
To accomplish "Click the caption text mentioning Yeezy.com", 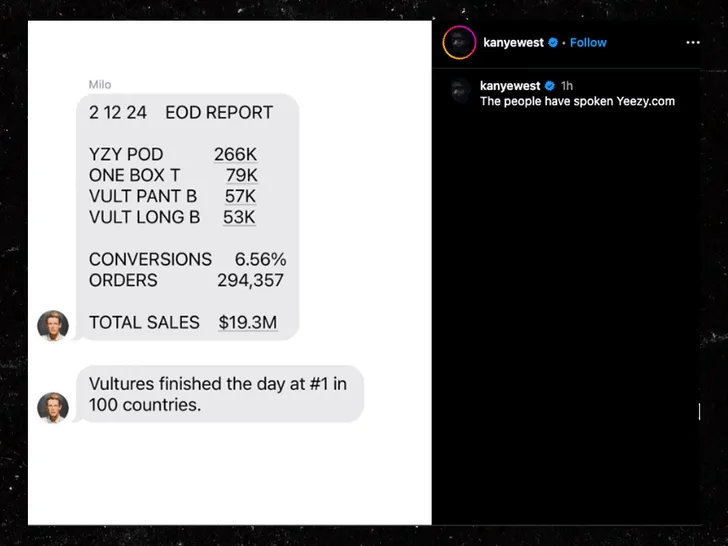I will (577, 102).
